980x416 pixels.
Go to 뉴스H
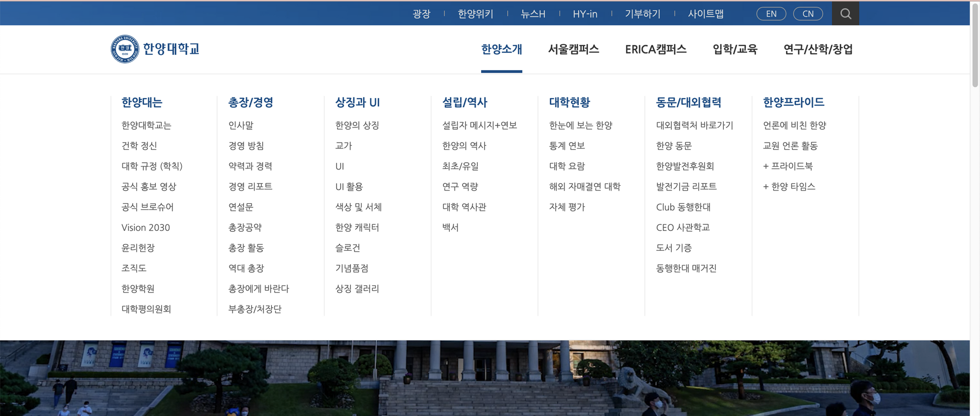coord(533,14)
